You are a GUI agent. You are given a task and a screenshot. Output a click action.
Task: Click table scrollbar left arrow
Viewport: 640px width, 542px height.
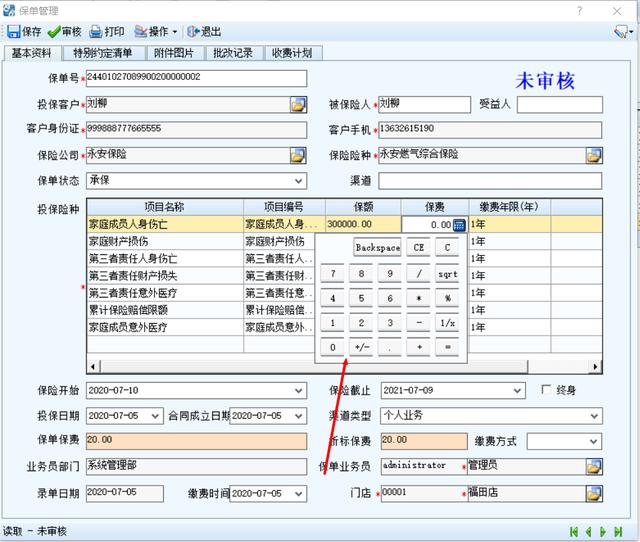(x=93, y=367)
